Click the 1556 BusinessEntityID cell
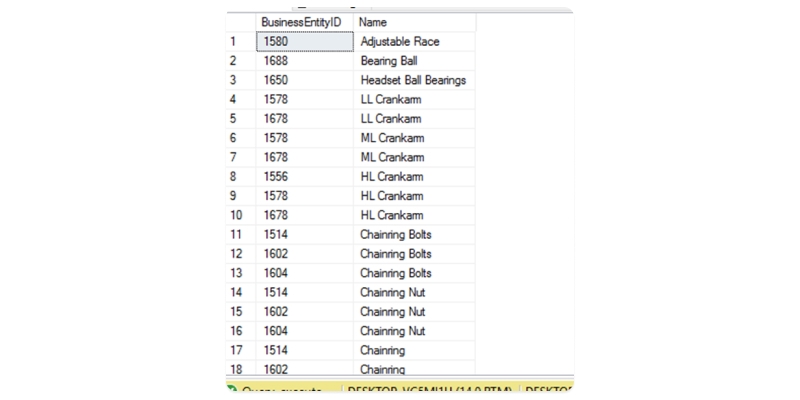 point(304,177)
